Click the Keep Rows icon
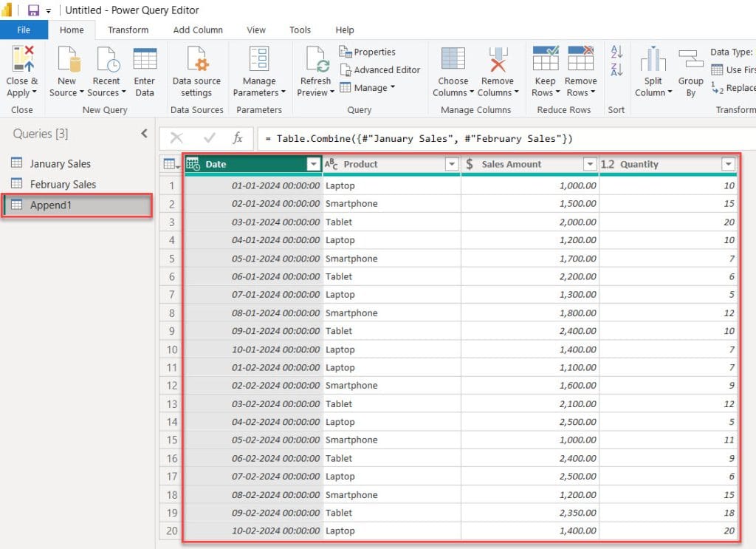Screen dimensions: 756x549 click(x=546, y=58)
